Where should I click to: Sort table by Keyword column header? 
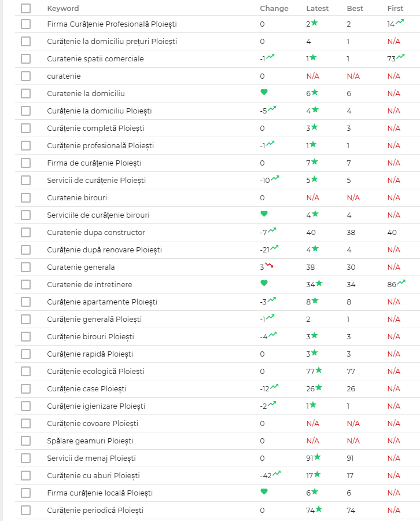click(x=63, y=9)
